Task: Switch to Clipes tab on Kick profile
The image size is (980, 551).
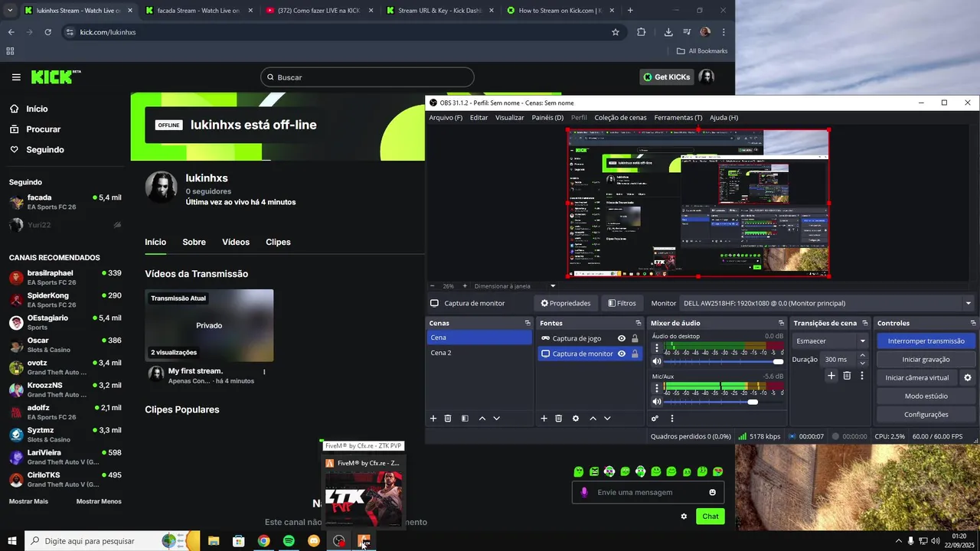Action: coord(278,242)
